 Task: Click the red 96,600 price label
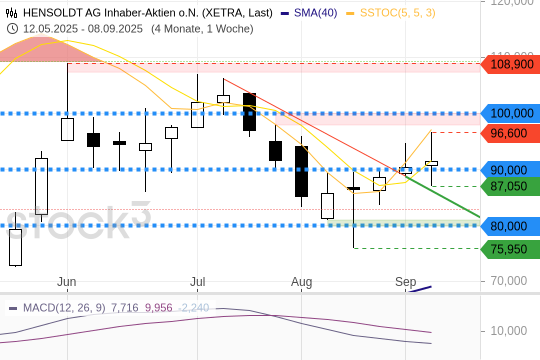[x=509, y=133]
